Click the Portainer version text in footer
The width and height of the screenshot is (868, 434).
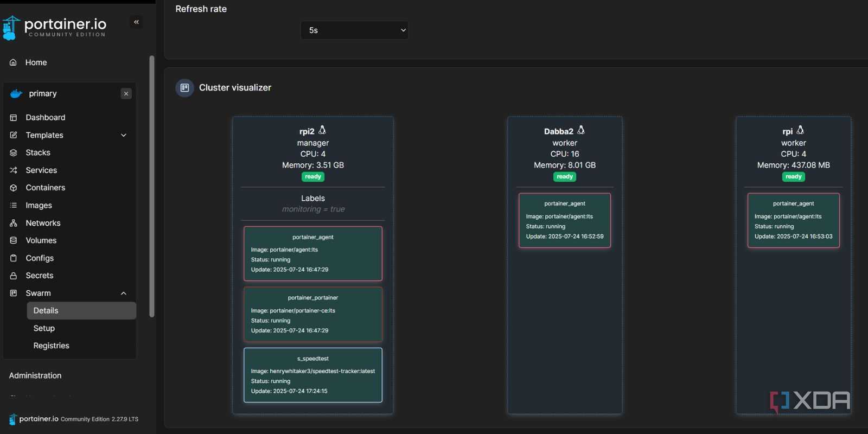(x=99, y=419)
